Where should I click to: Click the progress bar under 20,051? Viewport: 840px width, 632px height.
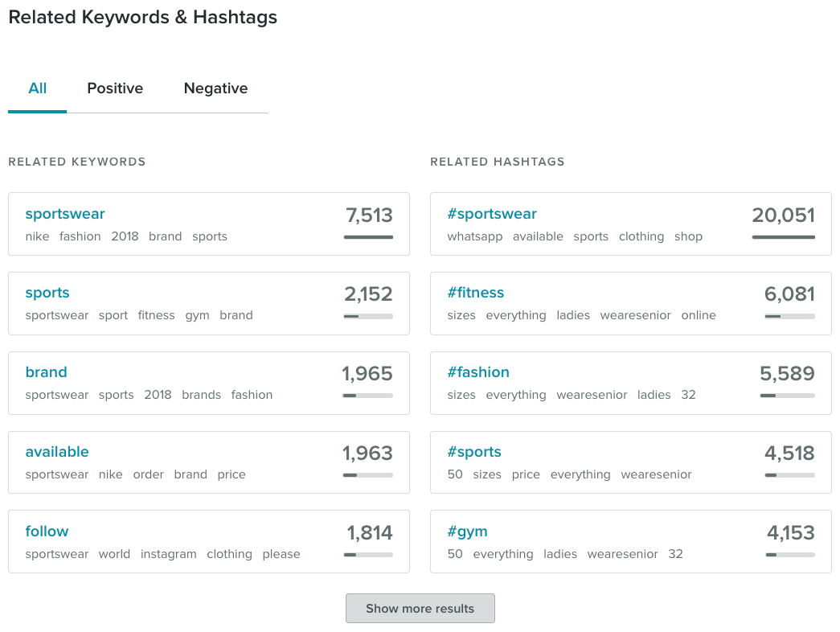(x=784, y=237)
